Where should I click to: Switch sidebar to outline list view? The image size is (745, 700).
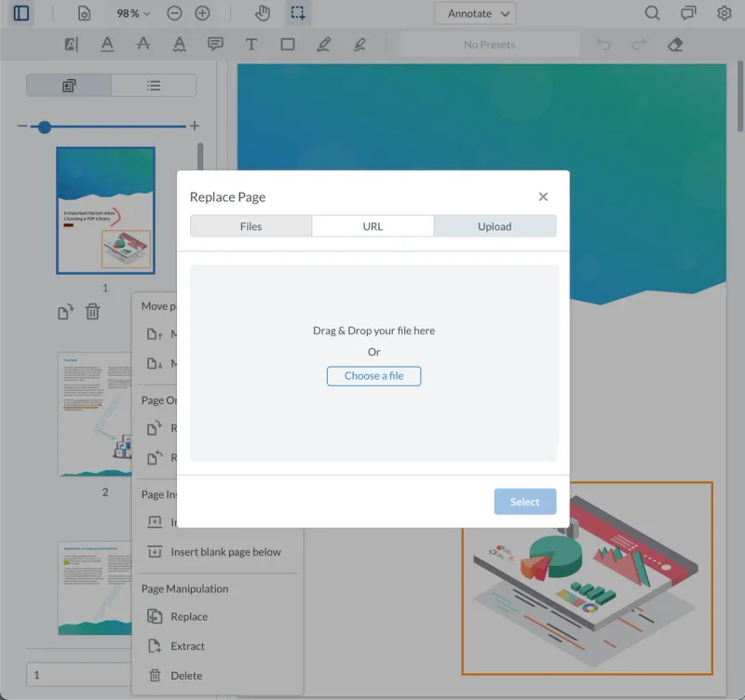153,85
